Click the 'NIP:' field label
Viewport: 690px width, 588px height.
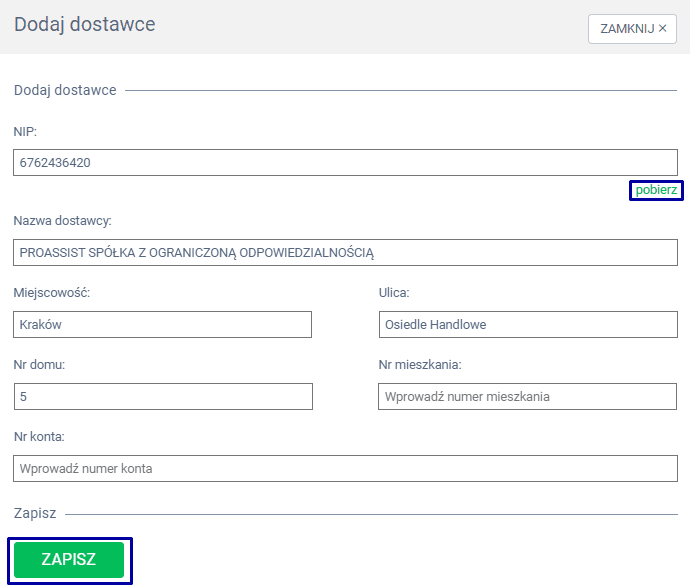pos(26,132)
